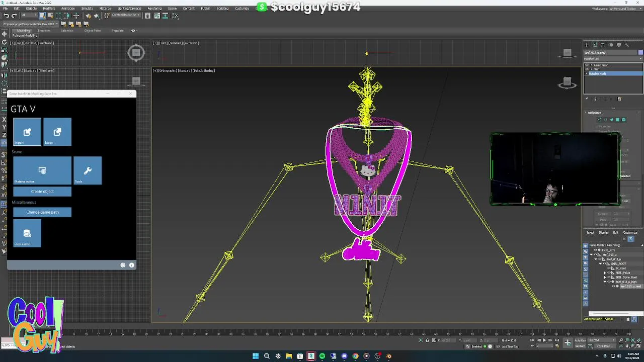This screenshot has width=644, height=362.
Task: Click the Undo arrow in main toolbar
Action: pos(6,16)
